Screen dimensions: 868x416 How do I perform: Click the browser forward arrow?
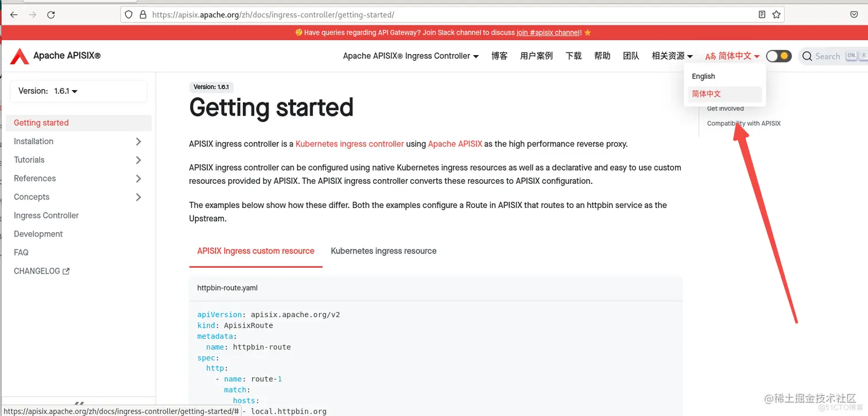tap(33, 15)
